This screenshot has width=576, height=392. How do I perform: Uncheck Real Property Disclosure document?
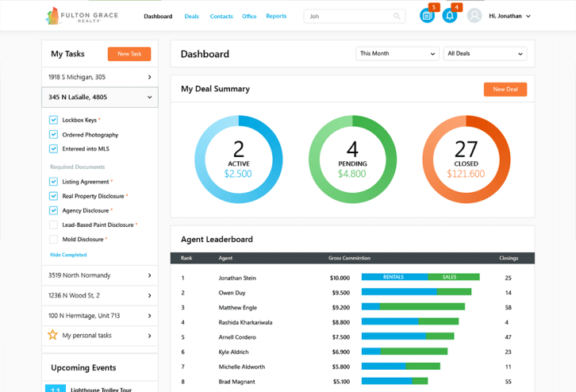coord(53,196)
